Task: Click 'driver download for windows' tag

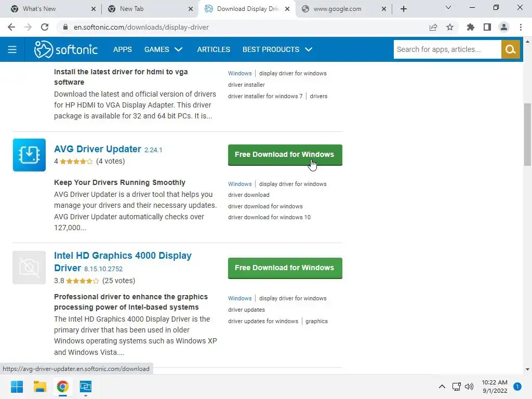Action: point(265,206)
